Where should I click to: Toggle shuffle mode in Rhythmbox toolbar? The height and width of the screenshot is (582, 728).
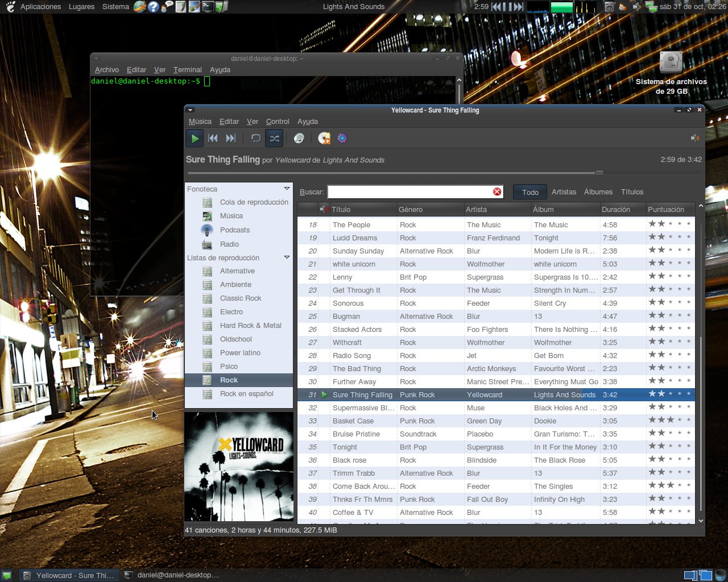click(274, 138)
